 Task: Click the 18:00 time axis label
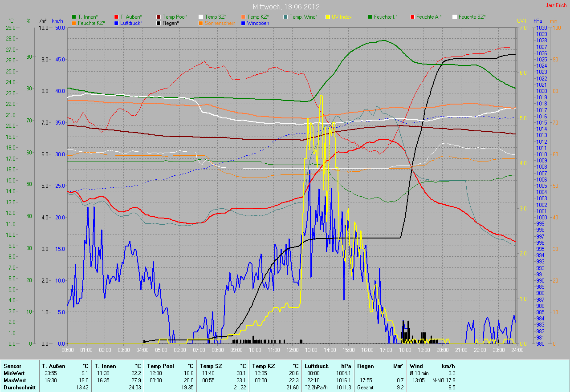coord(404,350)
